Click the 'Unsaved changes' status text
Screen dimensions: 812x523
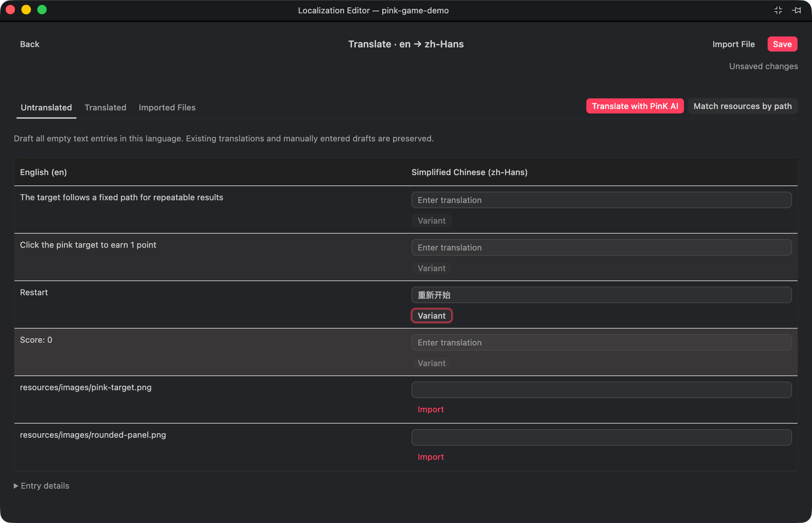[763, 66]
